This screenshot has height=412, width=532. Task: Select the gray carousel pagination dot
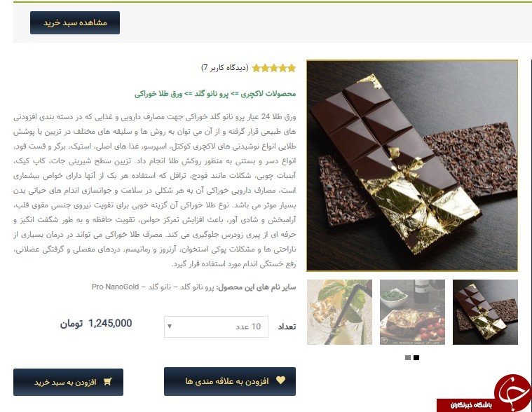(x=408, y=357)
